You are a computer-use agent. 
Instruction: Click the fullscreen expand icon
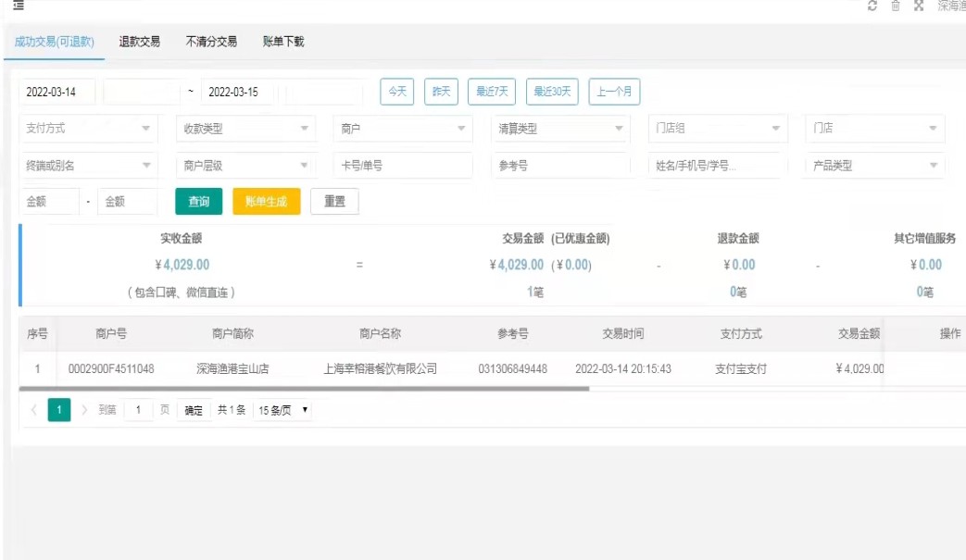919,6
